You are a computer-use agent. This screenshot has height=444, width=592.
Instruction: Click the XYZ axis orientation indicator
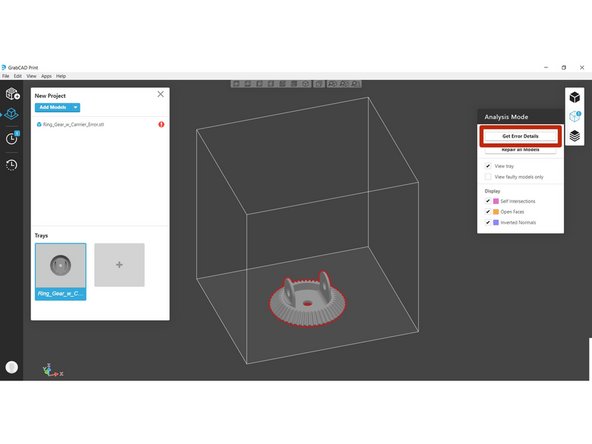pyautogui.click(x=52, y=370)
